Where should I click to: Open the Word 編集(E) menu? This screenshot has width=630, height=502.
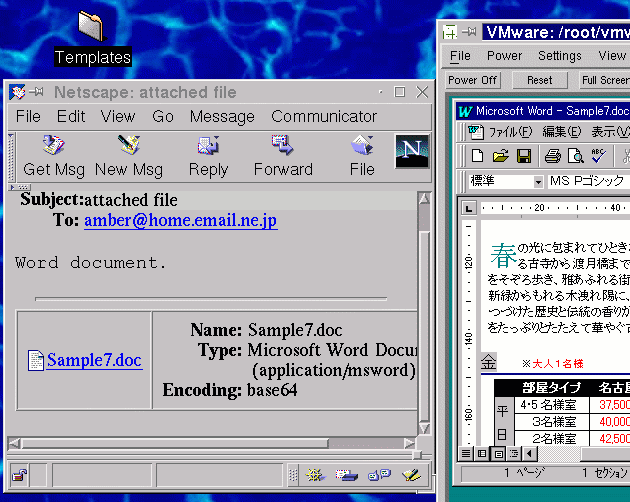click(x=562, y=132)
